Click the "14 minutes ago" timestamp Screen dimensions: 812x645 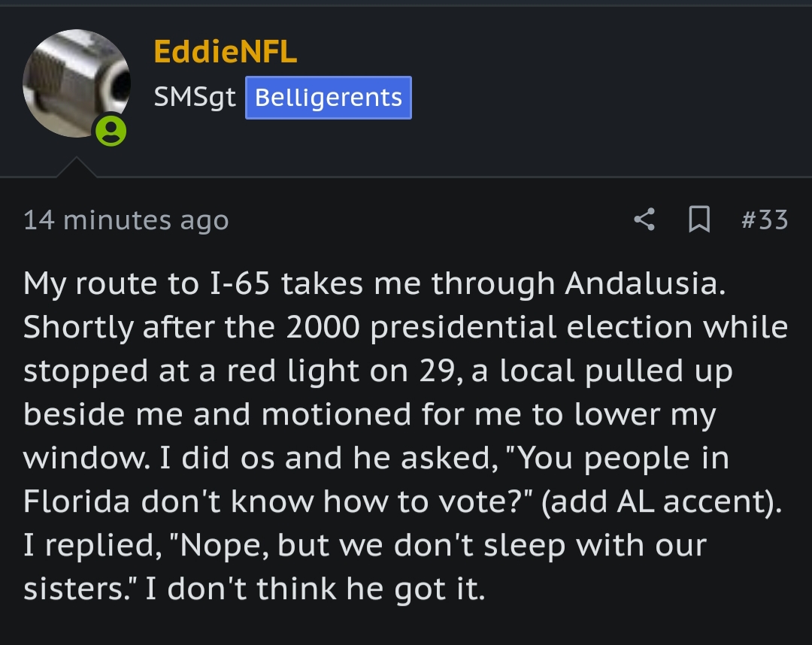click(x=126, y=220)
